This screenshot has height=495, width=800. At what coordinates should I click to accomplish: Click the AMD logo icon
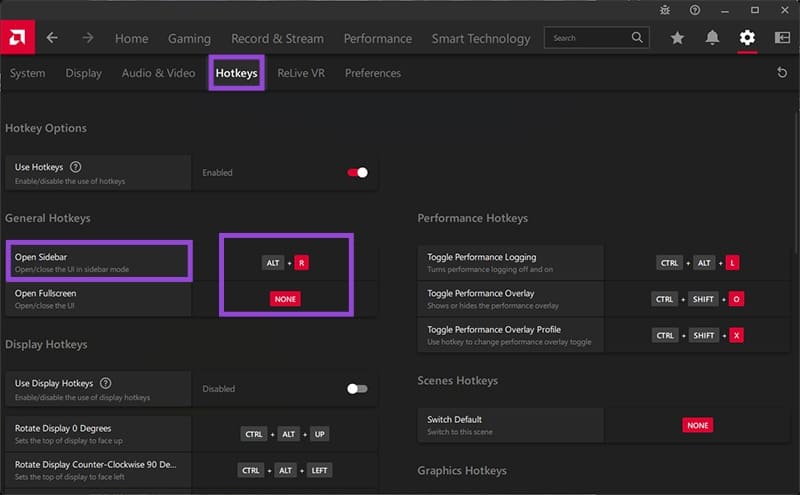(x=18, y=38)
